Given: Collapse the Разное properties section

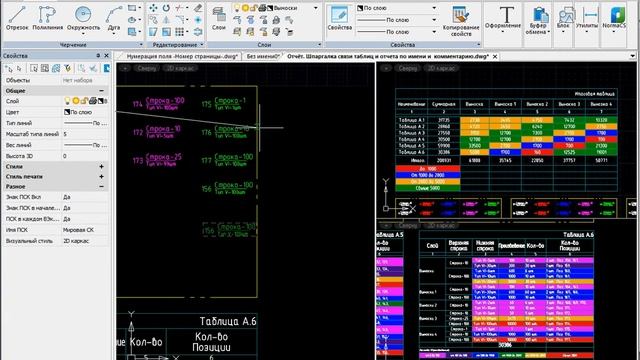Looking at the screenshot, I should [x=101, y=187].
